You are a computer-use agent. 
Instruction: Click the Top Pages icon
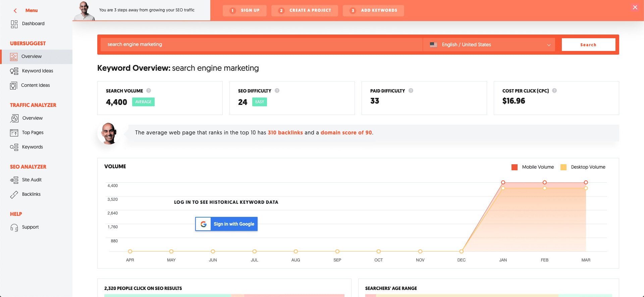[14, 133]
